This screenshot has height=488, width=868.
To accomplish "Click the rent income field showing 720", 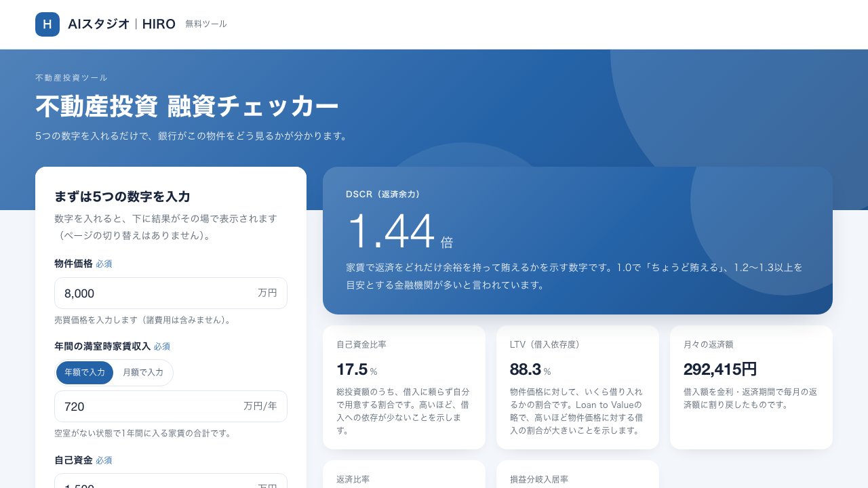I will 171,407.
